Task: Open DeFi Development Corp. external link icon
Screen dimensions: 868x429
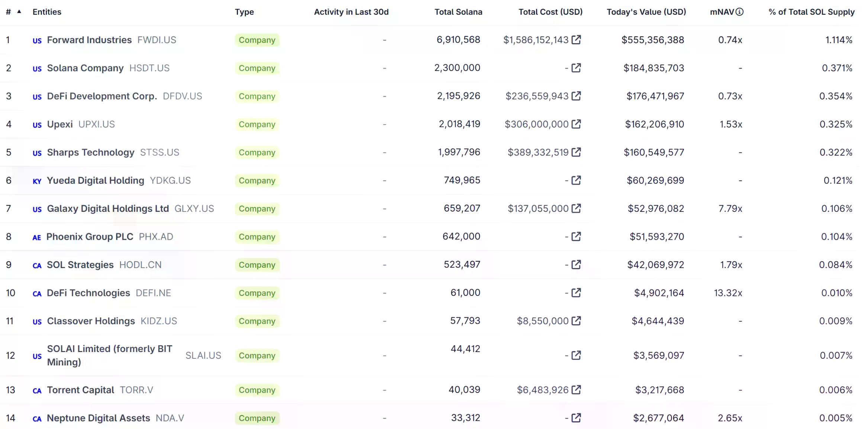Action: [x=576, y=96]
